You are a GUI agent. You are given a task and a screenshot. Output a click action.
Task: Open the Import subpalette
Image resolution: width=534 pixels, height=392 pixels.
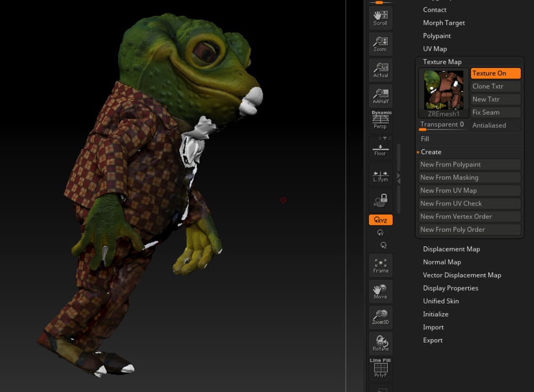coord(433,327)
